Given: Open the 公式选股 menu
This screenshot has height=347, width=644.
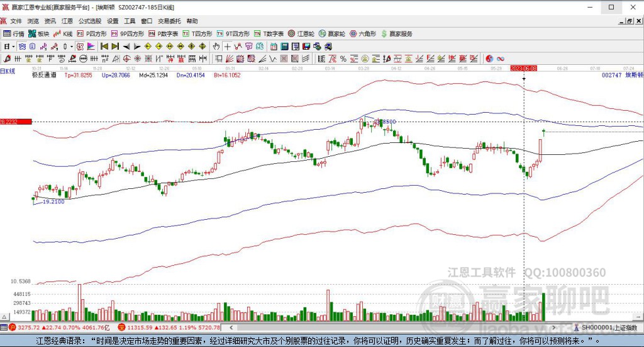Looking at the screenshot, I should tap(89, 21).
